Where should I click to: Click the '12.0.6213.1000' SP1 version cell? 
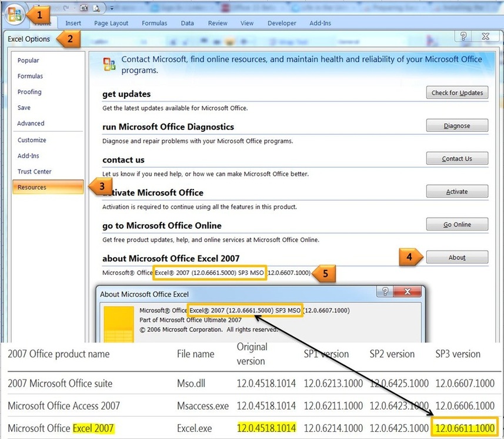tap(333, 383)
